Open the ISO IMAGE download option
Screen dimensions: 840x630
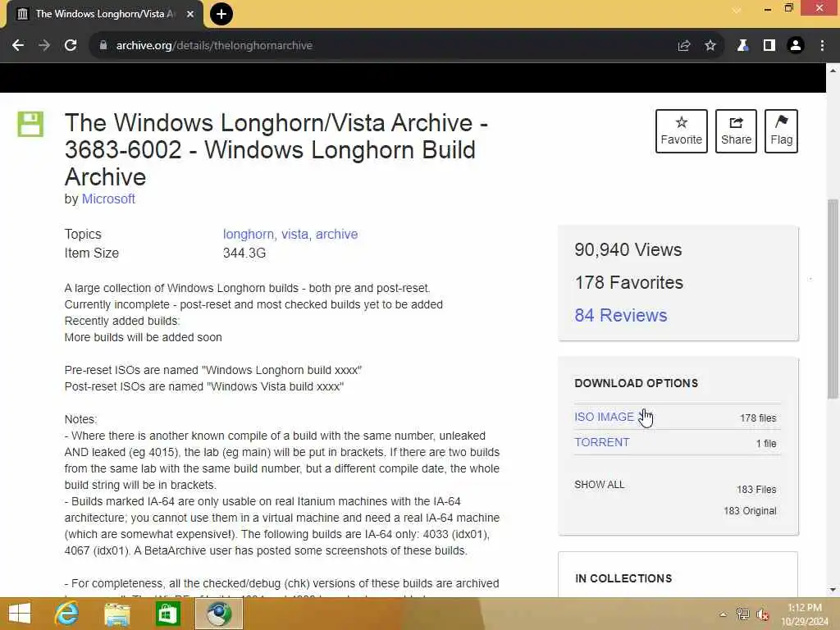(x=604, y=417)
